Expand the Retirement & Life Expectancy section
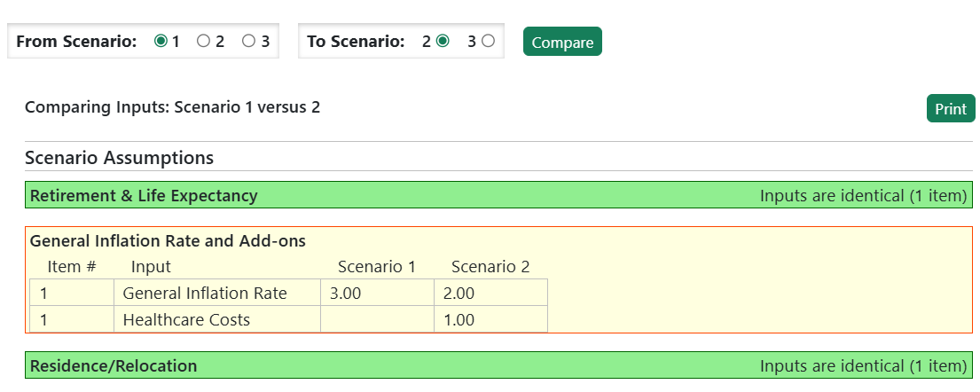980x392 pixels. click(144, 195)
